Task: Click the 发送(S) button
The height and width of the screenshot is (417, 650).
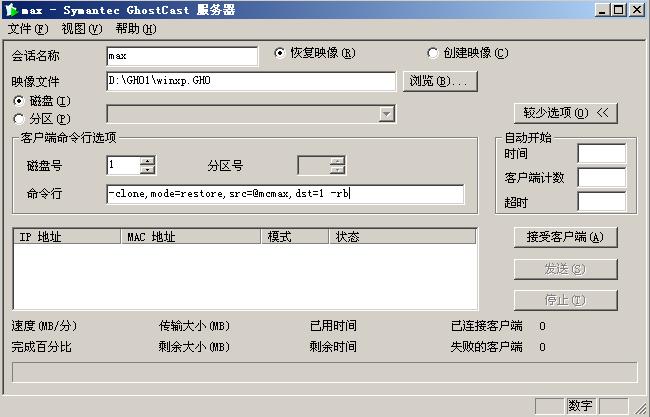Action: pos(565,269)
